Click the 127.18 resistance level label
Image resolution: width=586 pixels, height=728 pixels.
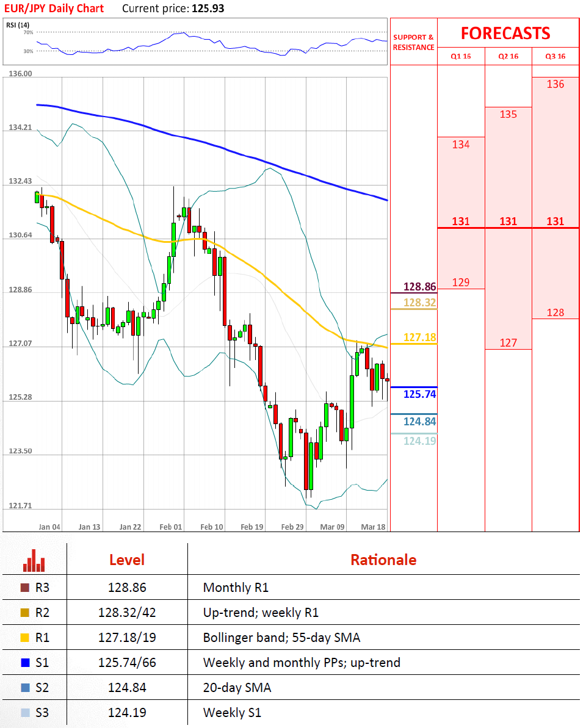(x=420, y=337)
